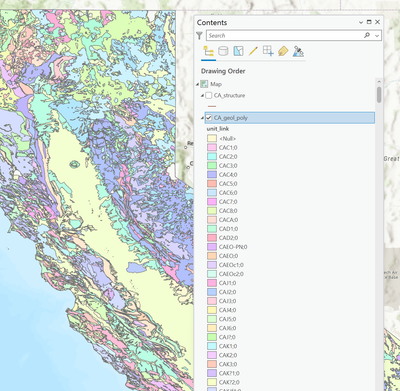
Task: Open the Contents pane options chevron
Action: pyautogui.click(x=361, y=22)
